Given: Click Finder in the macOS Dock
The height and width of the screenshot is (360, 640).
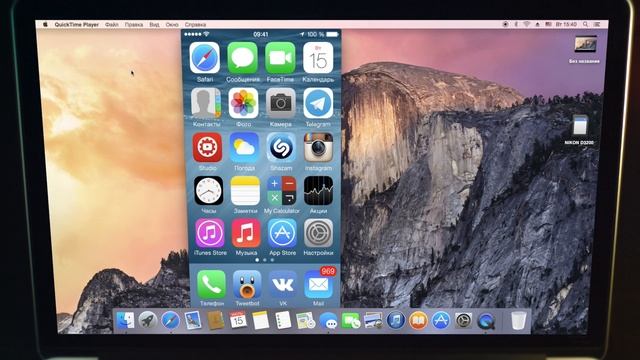Looking at the screenshot, I should 125,320.
